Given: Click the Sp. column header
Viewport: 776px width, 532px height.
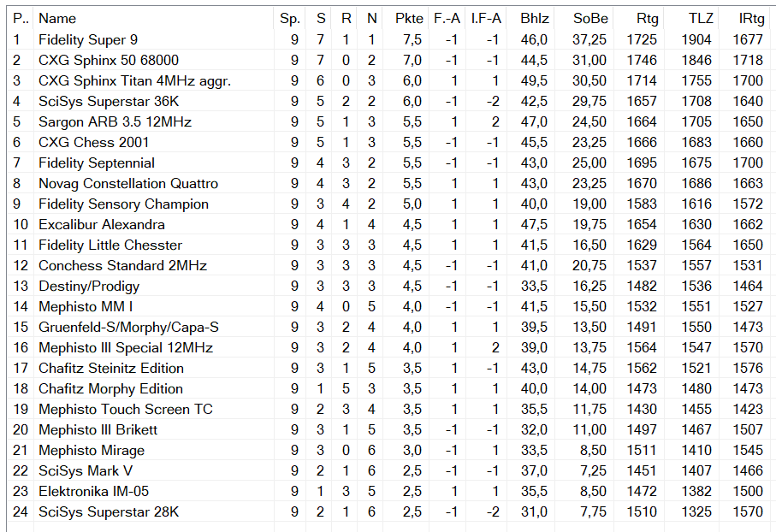Looking at the screenshot, I should pos(289,18).
